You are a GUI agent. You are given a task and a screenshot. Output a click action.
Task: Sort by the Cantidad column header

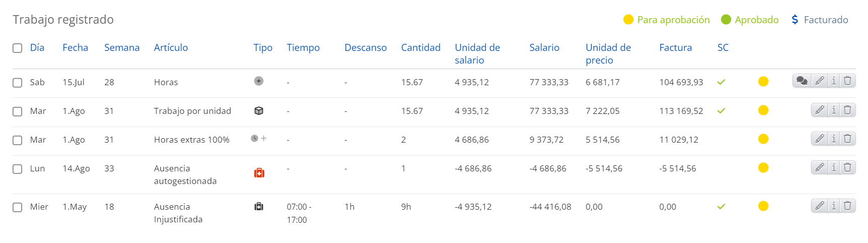click(420, 47)
